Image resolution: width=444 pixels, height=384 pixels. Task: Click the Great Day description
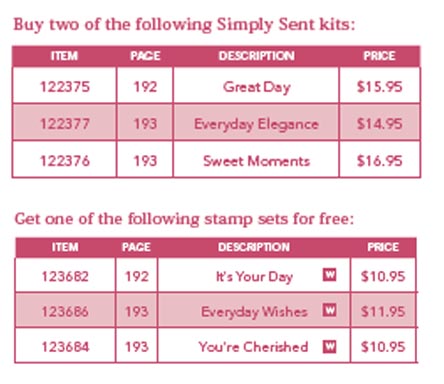point(257,87)
